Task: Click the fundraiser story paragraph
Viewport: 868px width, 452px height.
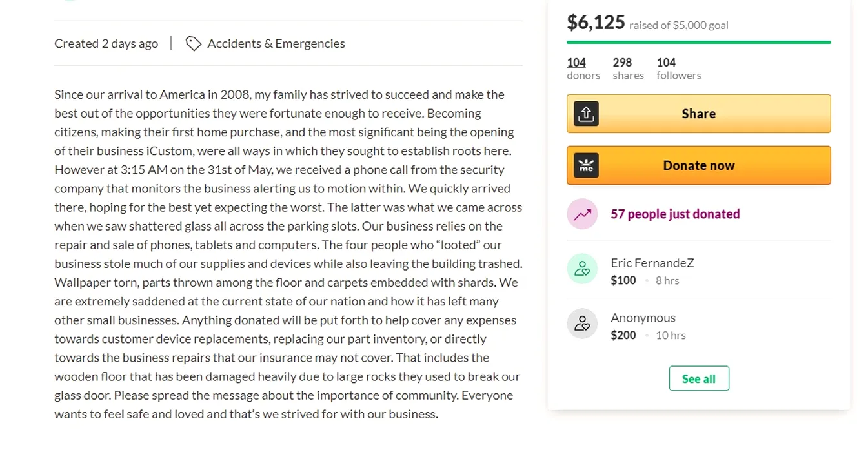Action: 288,254
